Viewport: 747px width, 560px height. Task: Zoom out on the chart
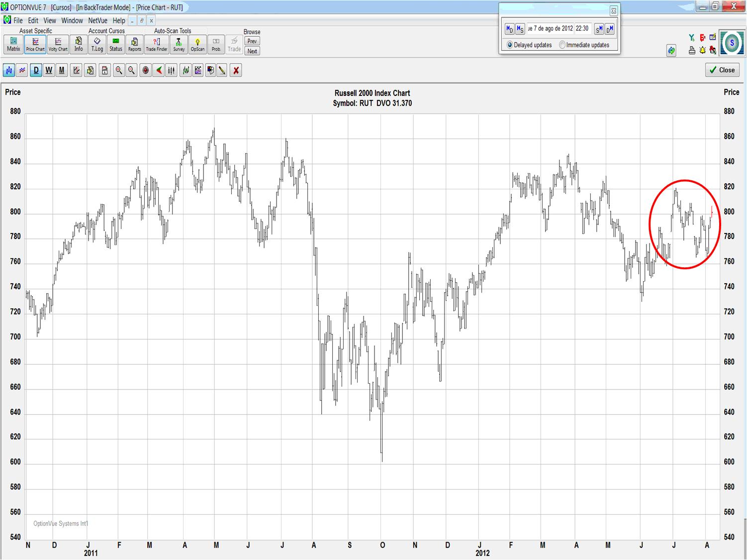[x=131, y=71]
